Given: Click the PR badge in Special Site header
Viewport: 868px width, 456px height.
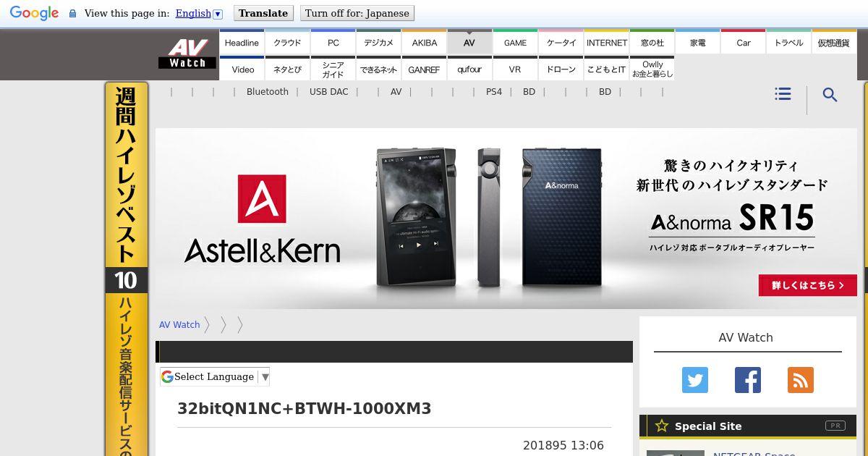Looking at the screenshot, I should 835,426.
